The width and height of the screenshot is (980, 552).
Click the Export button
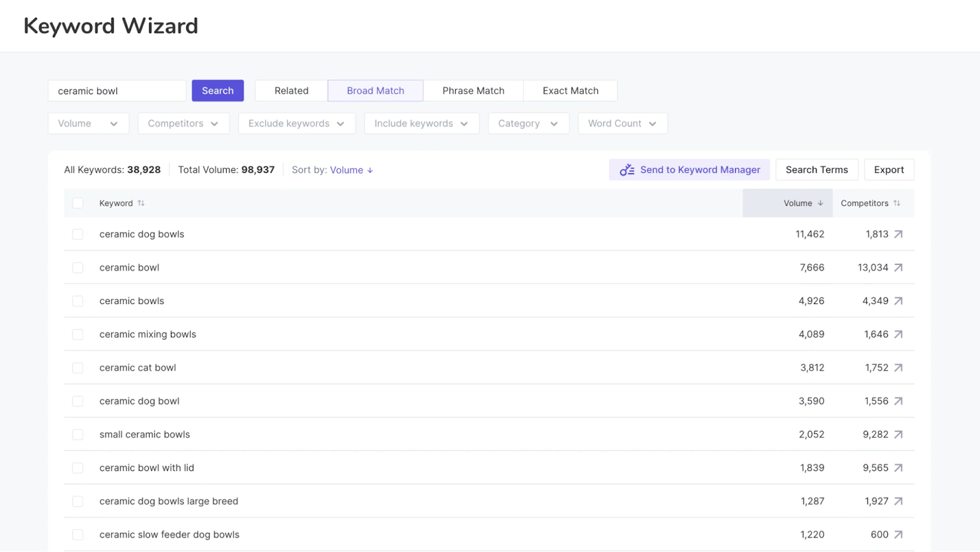(x=889, y=170)
